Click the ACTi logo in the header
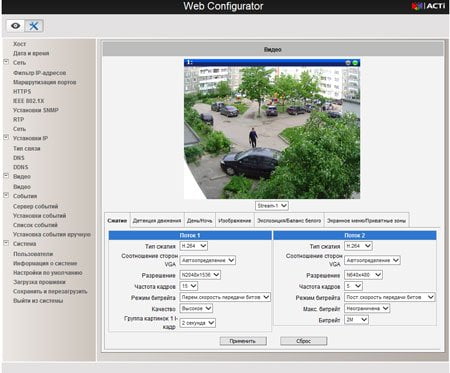This screenshot has width=450, height=373. [429, 6]
